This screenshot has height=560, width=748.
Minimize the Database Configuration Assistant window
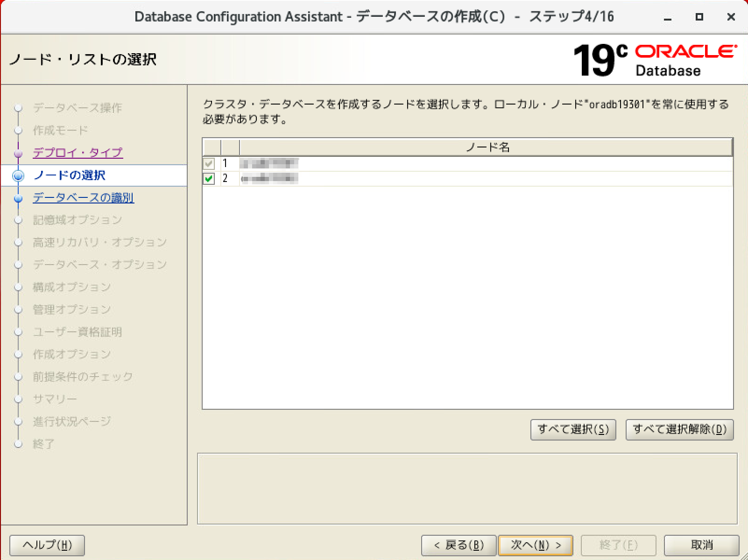668,17
